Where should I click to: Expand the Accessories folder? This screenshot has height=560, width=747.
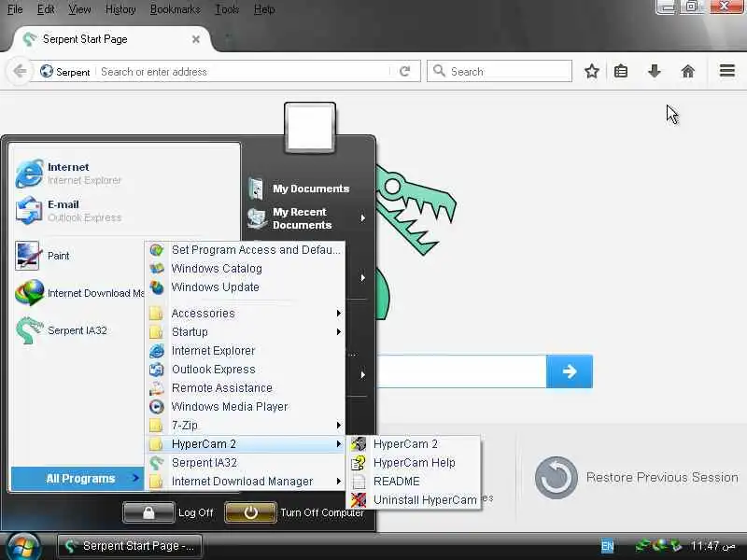click(246, 314)
